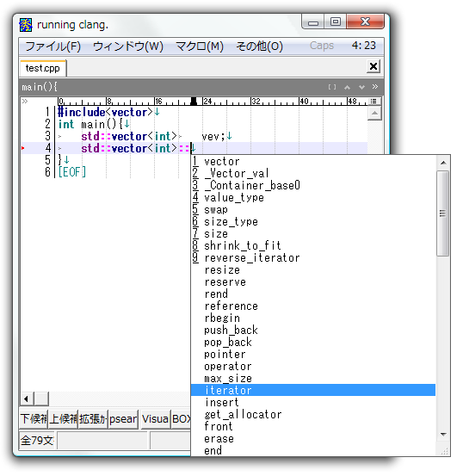Click the BOX function key button

[x=182, y=419]
